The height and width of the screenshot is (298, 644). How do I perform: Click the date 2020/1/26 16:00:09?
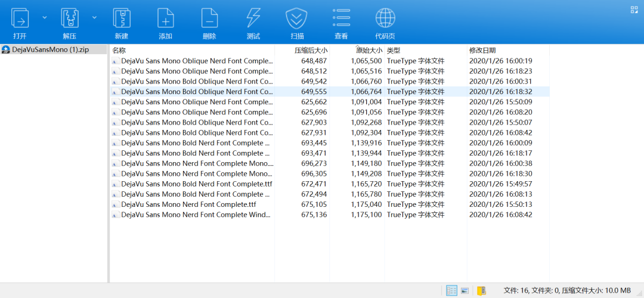click(501, 143)
